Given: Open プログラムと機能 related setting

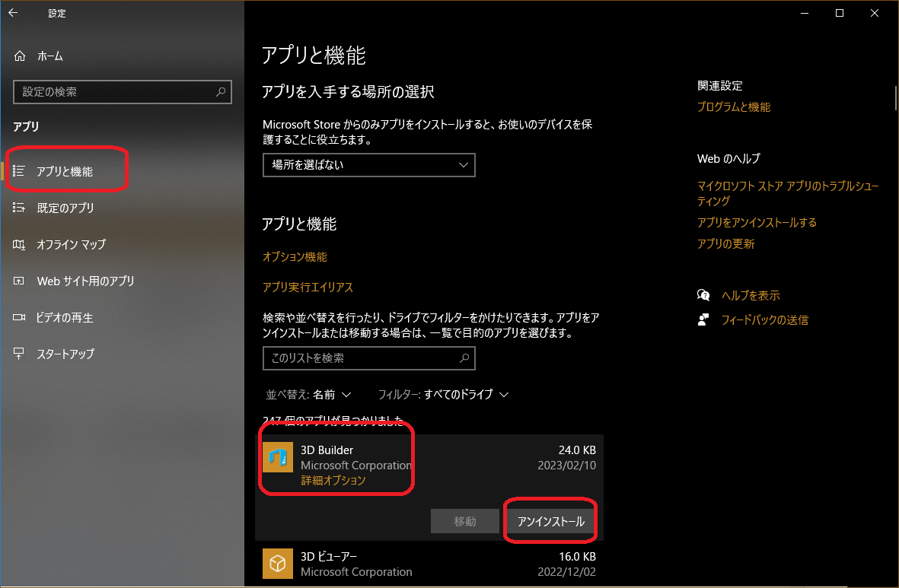Looking at the screenshot, I should pyautogui.click(x=733, y=107).
